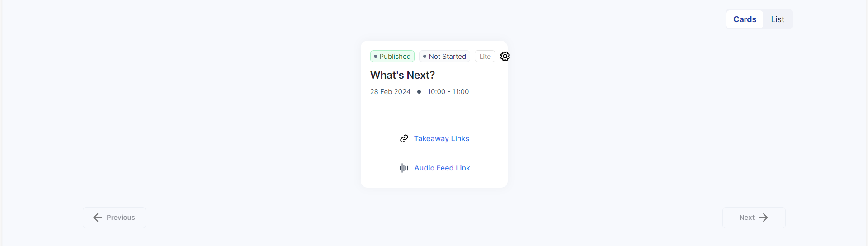868x246 pixels.
Task: Open session settings gear icon
Action: 505,56
